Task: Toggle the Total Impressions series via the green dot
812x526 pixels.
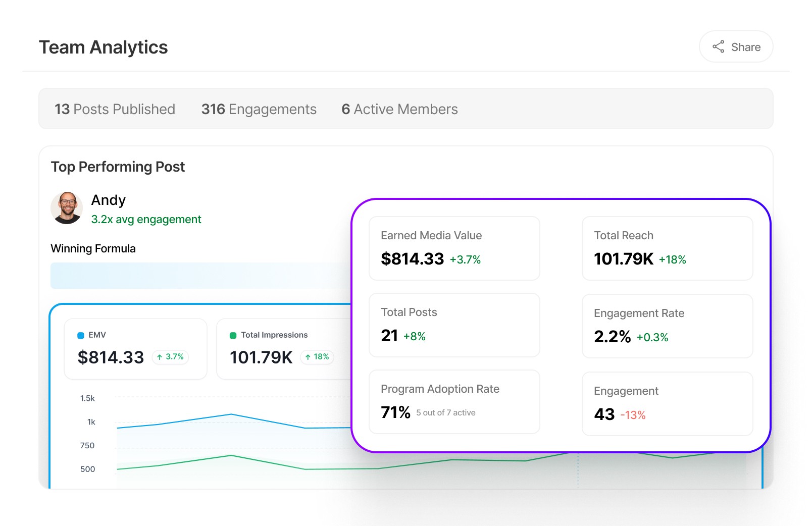Action: 232,335
